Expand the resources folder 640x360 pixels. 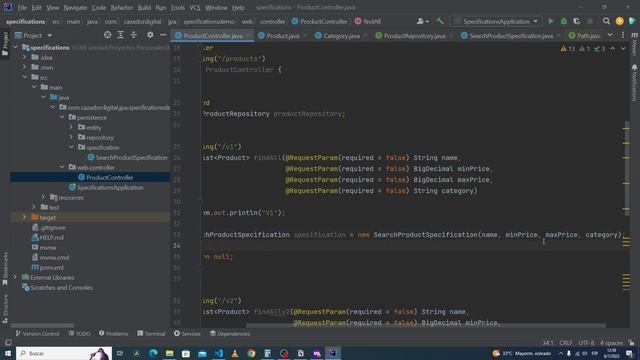(x=43, y=197)
